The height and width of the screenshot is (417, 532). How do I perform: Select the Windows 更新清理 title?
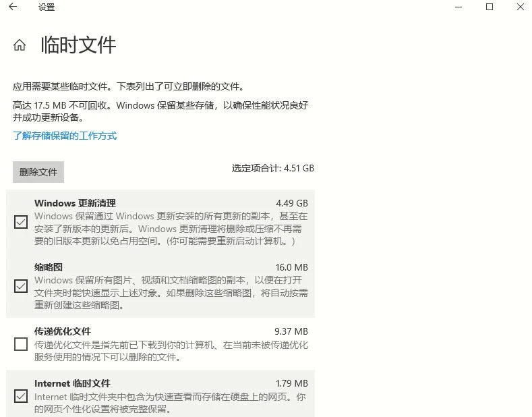tap(75, 203)
